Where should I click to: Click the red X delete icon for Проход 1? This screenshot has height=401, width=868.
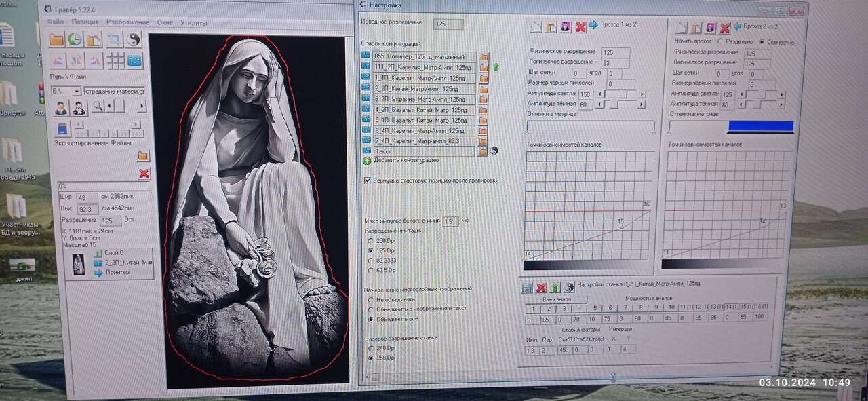(580, 27)
